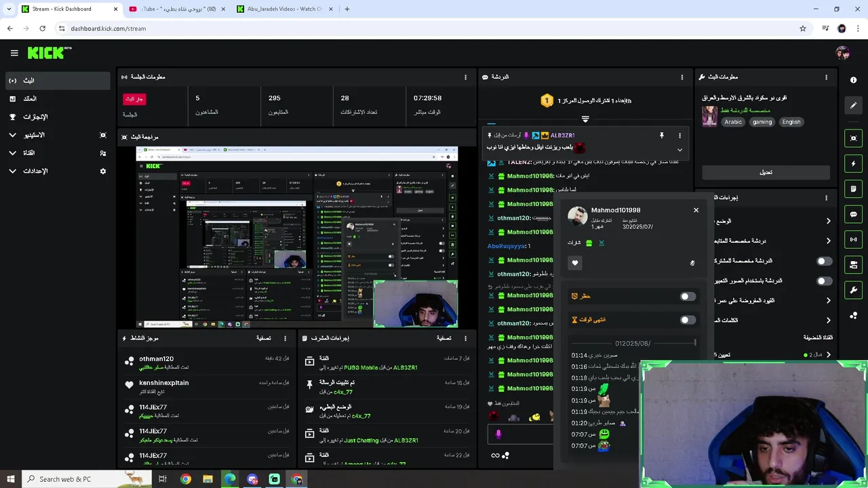The width and height of the screenshot is (868, 488).
Task: Click the Edit button in stream info
Action: point(766,172)
